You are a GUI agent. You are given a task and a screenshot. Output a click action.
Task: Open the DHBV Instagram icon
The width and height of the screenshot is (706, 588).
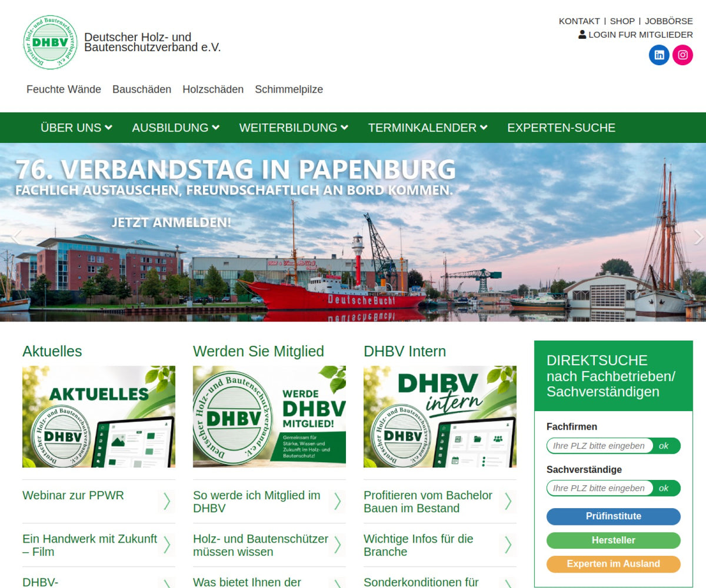point(682,55)
